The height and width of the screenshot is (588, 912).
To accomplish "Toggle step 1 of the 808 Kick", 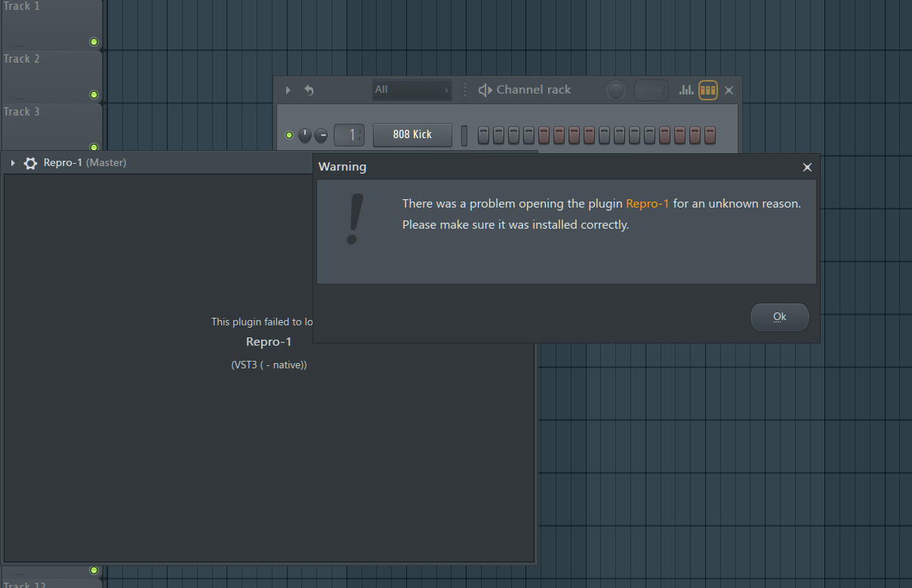I will [484, 135].
